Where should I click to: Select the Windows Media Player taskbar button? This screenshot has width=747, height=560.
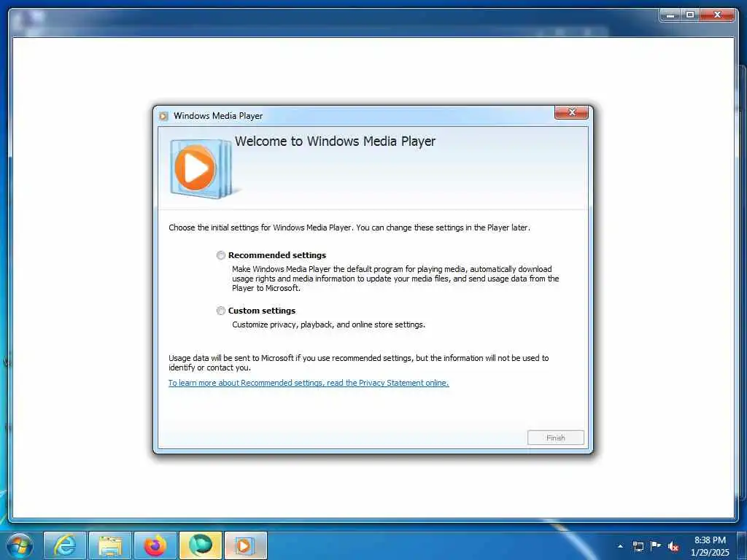click(246, 545)
